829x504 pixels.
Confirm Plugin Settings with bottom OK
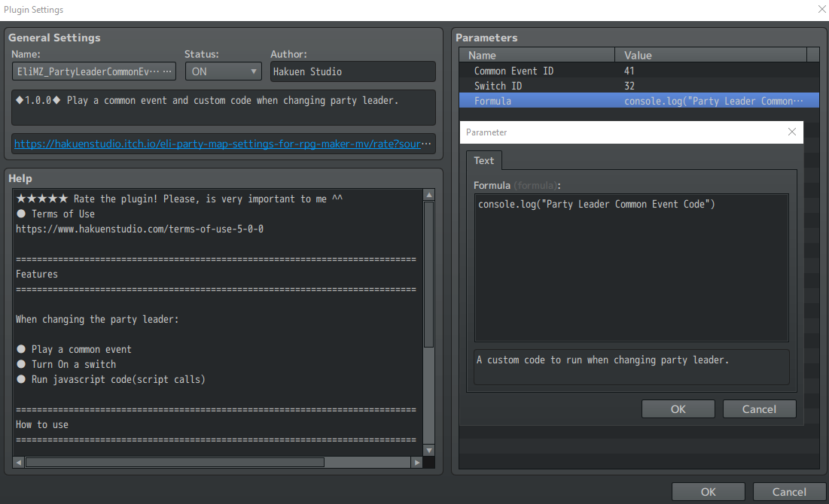[708, 492]
